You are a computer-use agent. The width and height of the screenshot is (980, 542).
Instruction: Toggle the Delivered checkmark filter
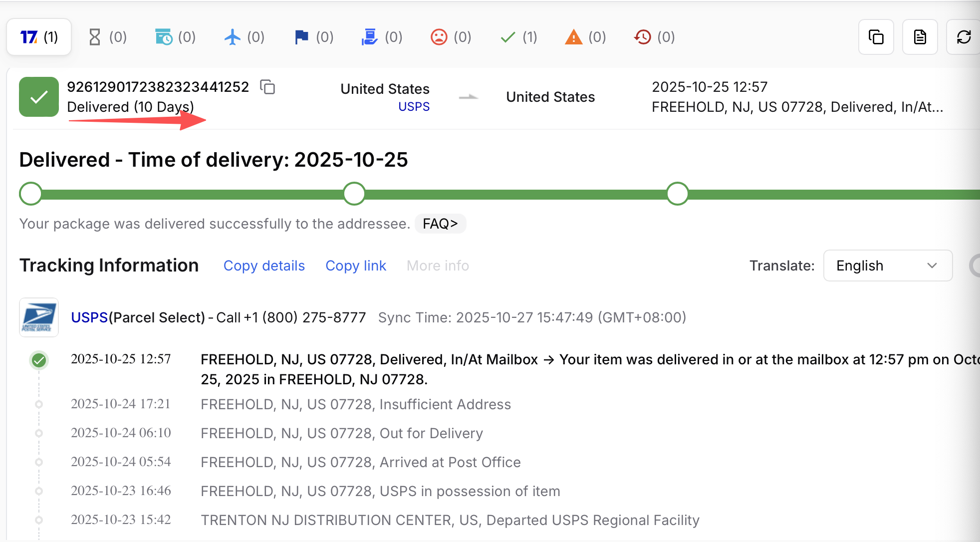(507, 36)
